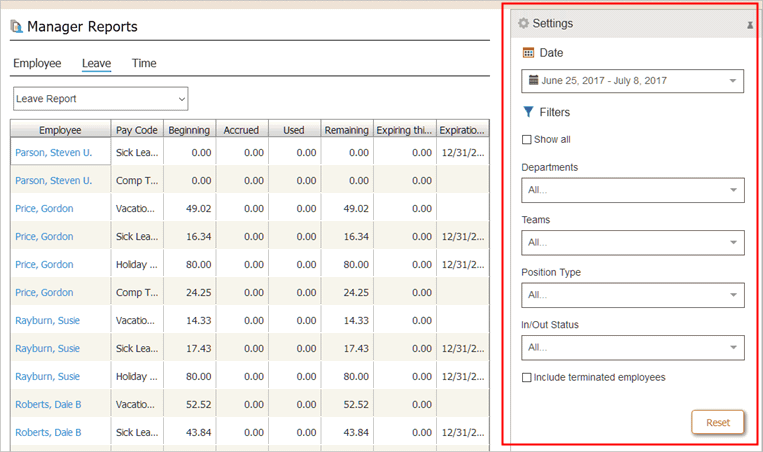
Task: Sort by the Remaining column header
Action: 346,130
